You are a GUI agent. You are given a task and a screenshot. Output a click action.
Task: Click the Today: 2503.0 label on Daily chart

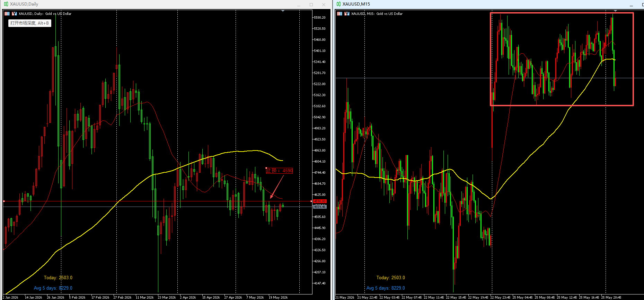coord(58,278)
